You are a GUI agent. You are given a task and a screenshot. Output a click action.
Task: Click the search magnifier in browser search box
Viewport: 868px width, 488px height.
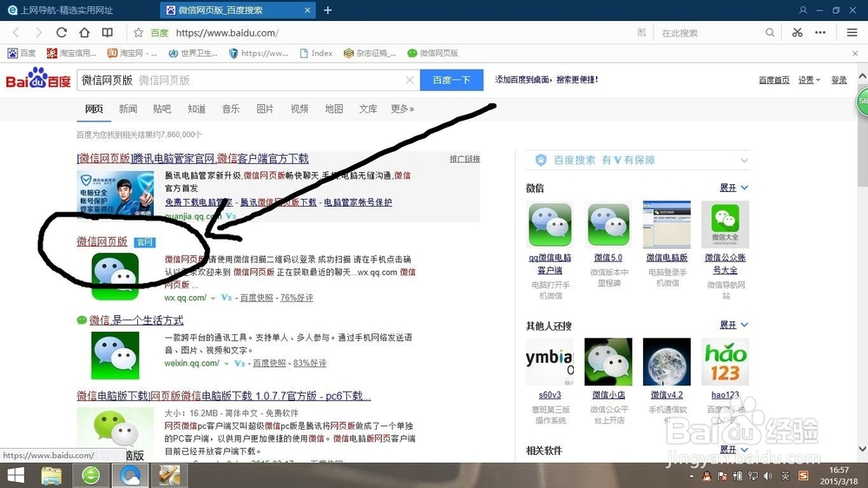769,33
